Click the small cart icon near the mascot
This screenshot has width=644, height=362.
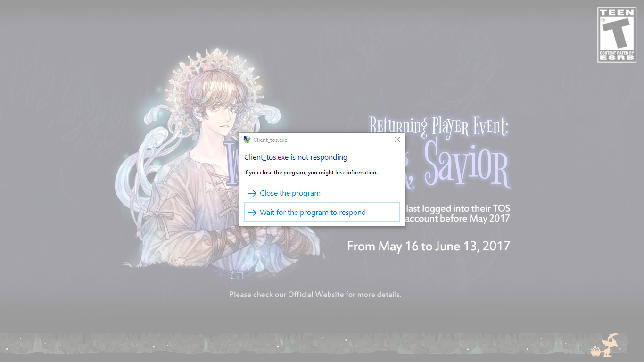[596, 351]
